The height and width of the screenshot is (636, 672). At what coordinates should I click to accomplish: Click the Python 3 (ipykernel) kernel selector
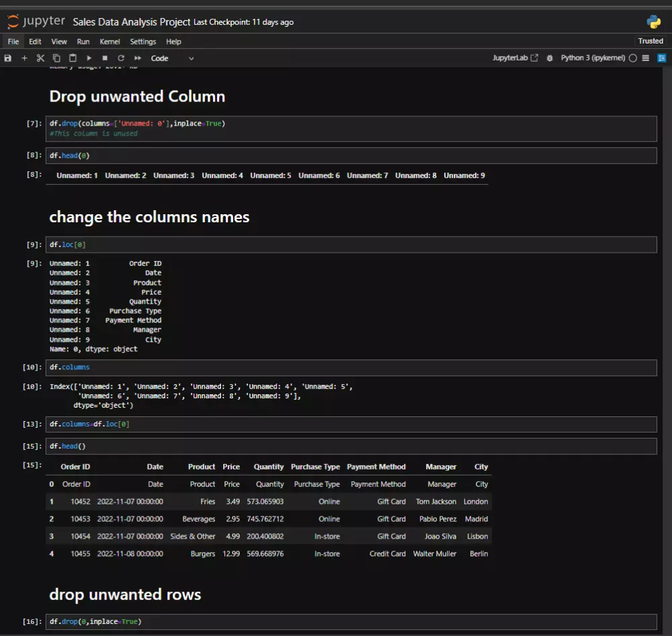click(x=593, y=58)
